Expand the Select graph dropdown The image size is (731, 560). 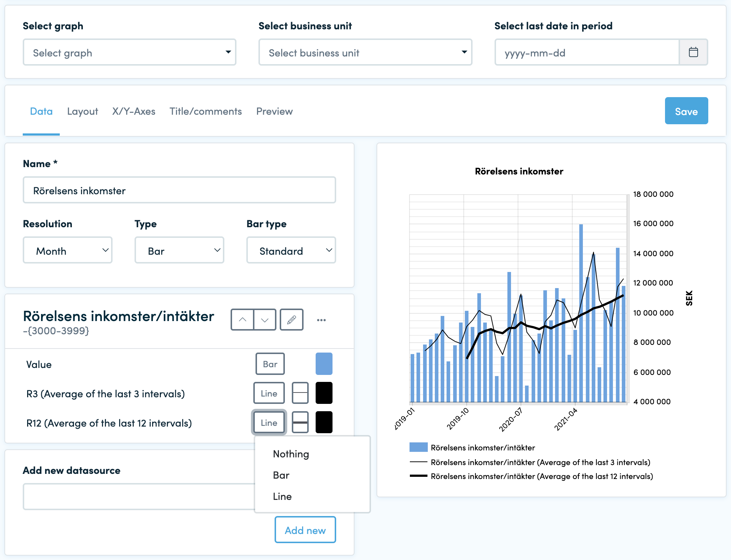tap(129, 52)
